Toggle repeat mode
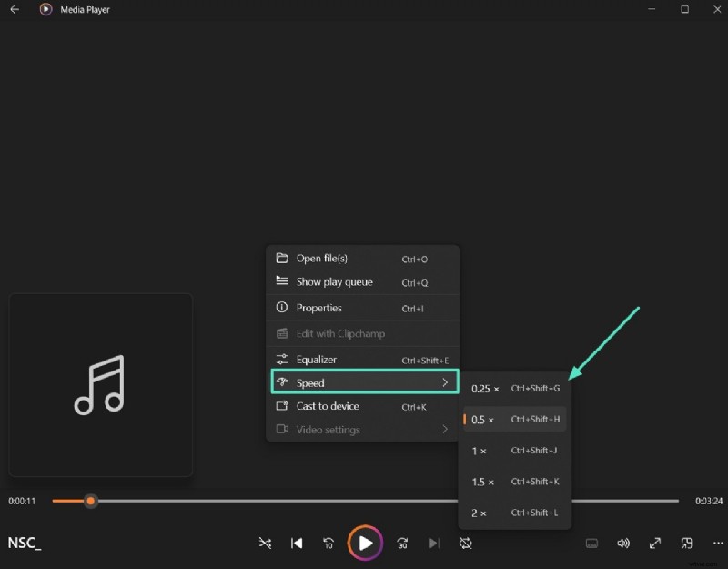The width and height of the screenshot is (728, 569). click(466, 543)
